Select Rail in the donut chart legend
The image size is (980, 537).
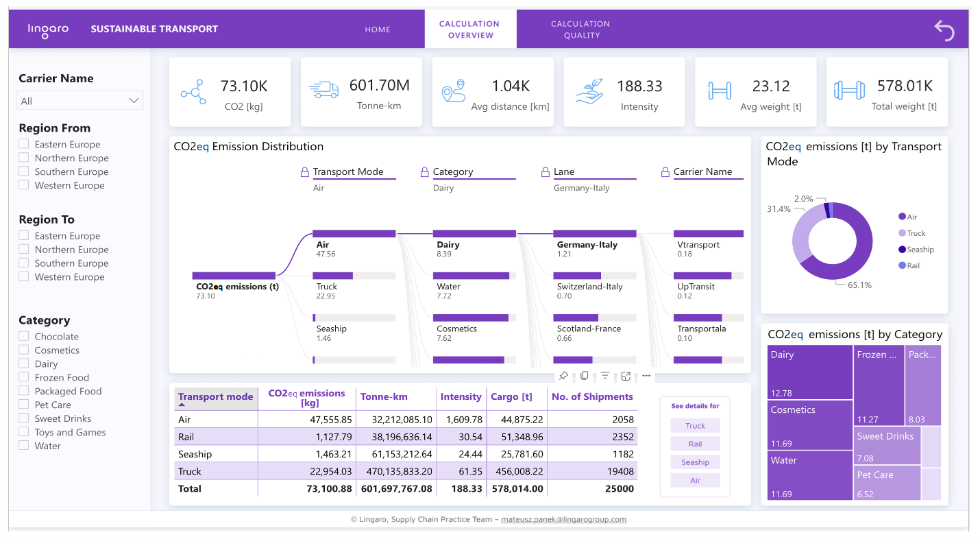(909, 265)
